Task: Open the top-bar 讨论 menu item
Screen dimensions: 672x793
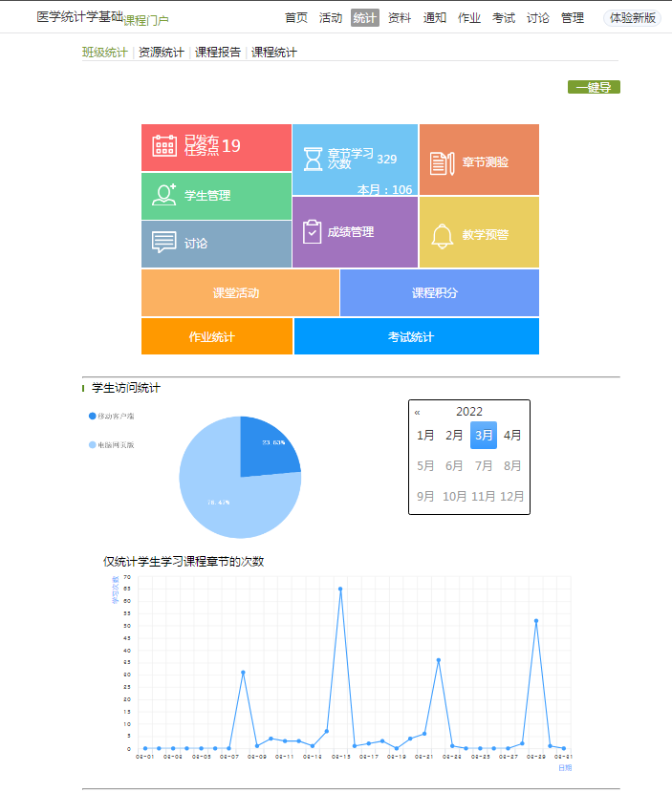Action: tap(537, 18)
